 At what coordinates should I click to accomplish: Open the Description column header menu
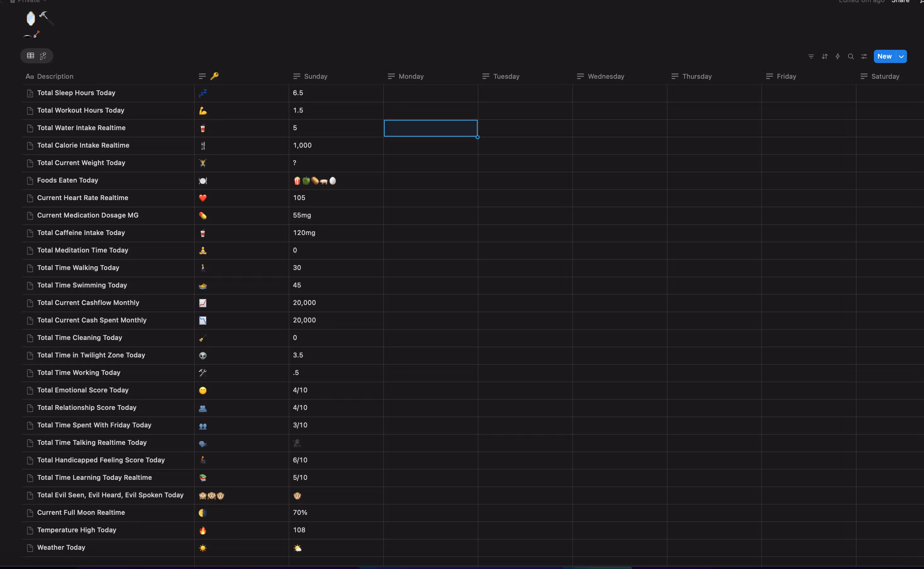[x=55, y=76]
